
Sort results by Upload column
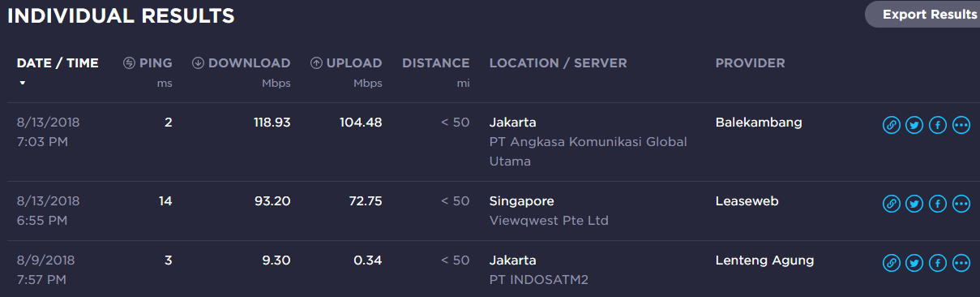tap(346, 62)
